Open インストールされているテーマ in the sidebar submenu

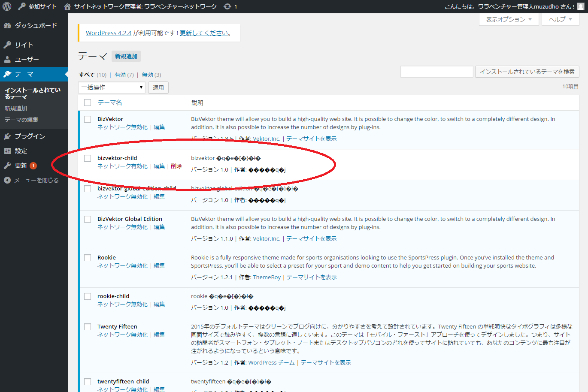(33, 93)
